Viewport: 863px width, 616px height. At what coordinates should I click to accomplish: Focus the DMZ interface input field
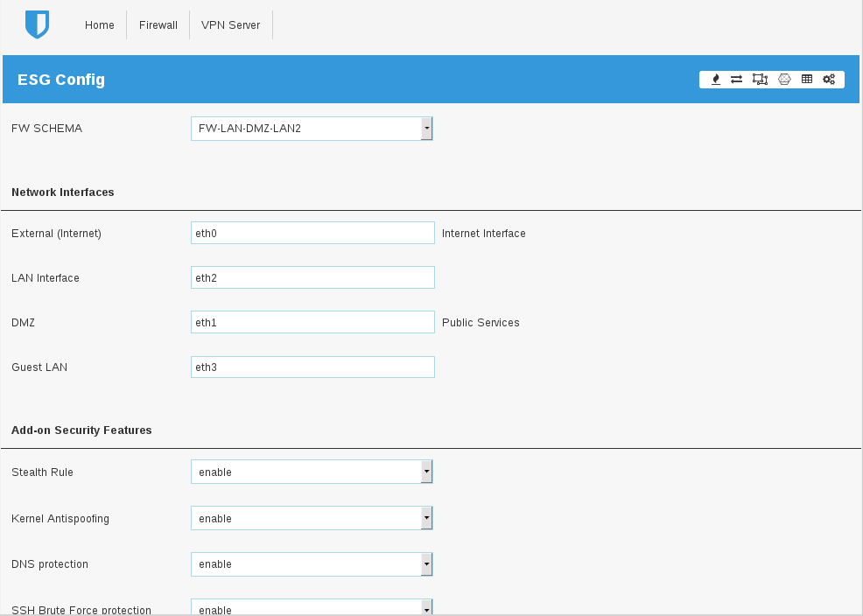(x=312, y=322)
